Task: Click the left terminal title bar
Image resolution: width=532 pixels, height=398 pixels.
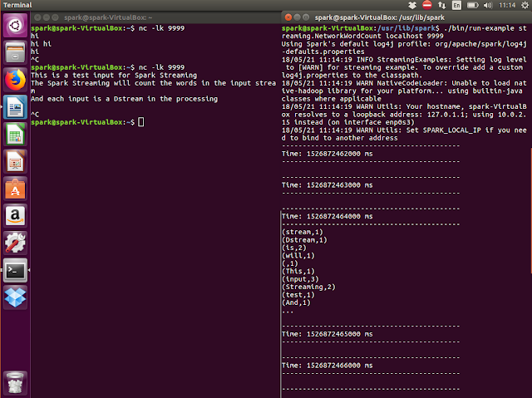Action: click(x=155, y=17)
